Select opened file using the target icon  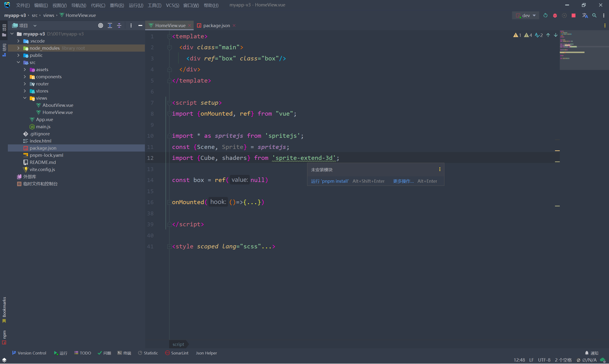click(x=100, y=25)
